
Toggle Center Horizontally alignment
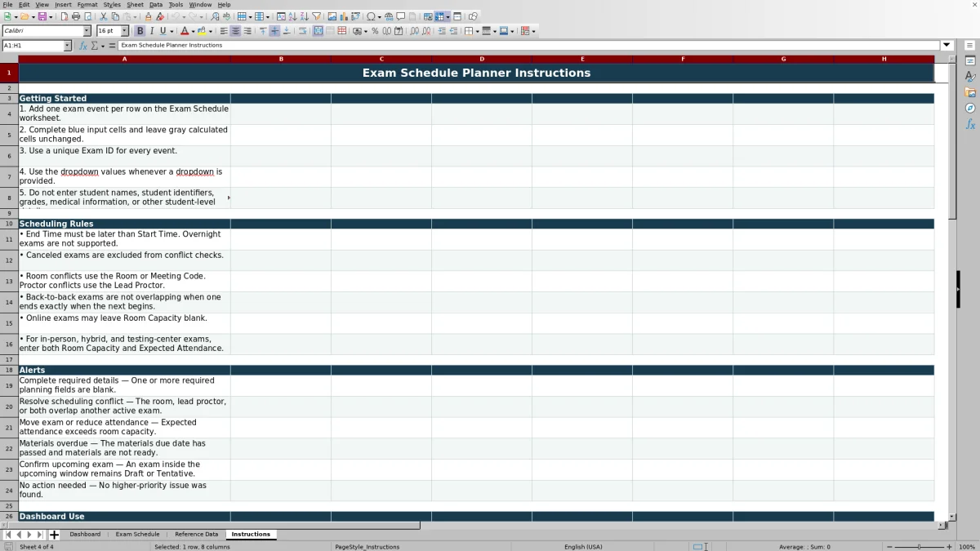pyautogui.click(x=235, y=31)
